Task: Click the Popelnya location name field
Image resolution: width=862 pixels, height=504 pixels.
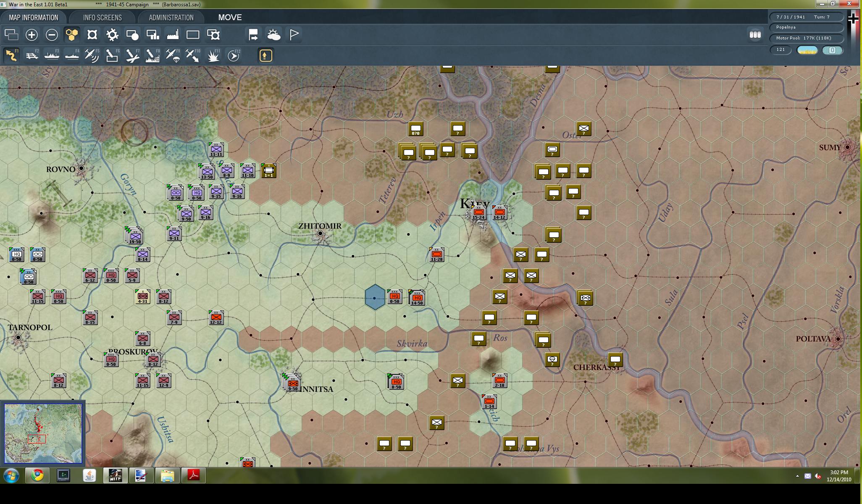Action: point(807,27)
